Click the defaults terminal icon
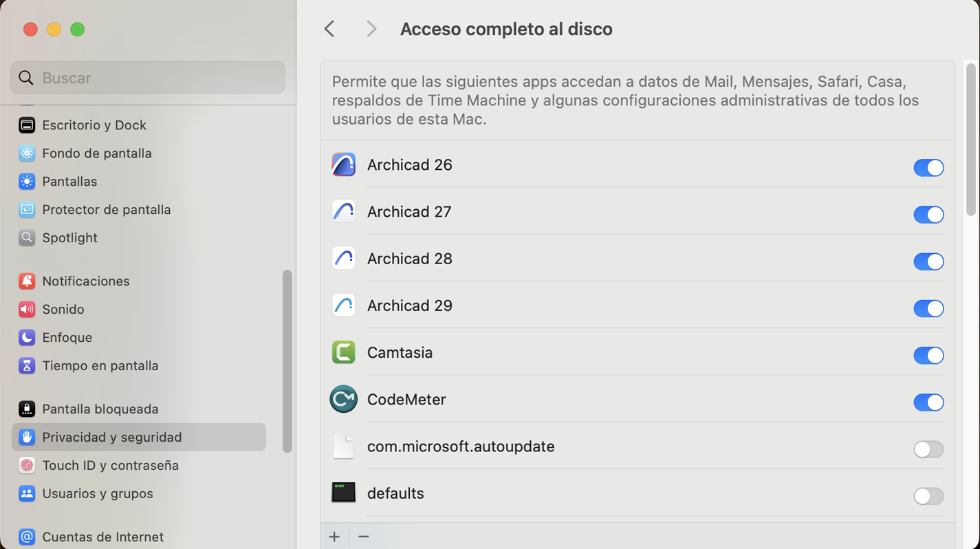 (343, 493)
